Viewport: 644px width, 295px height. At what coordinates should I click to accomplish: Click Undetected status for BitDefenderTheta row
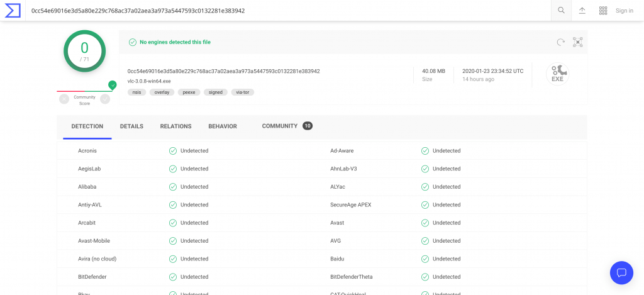point(447,277)
